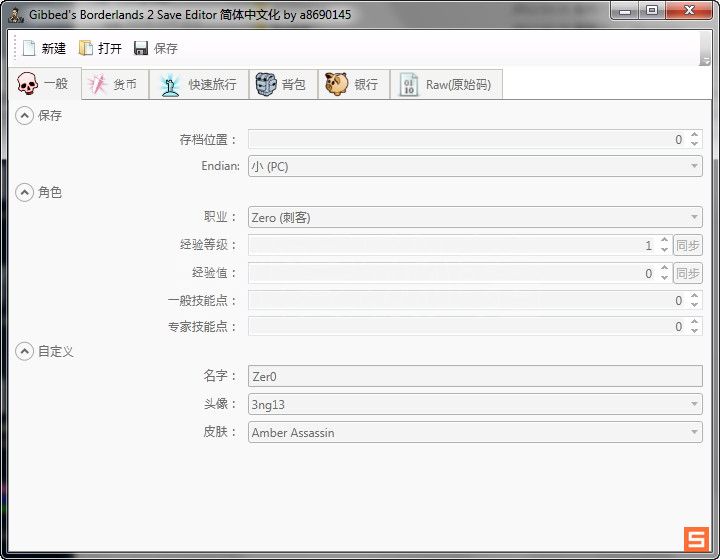The width and height of the screenshot is (720, 560).
Task: Open the 背包 (Backpack) tab
Action: [280, 85]
